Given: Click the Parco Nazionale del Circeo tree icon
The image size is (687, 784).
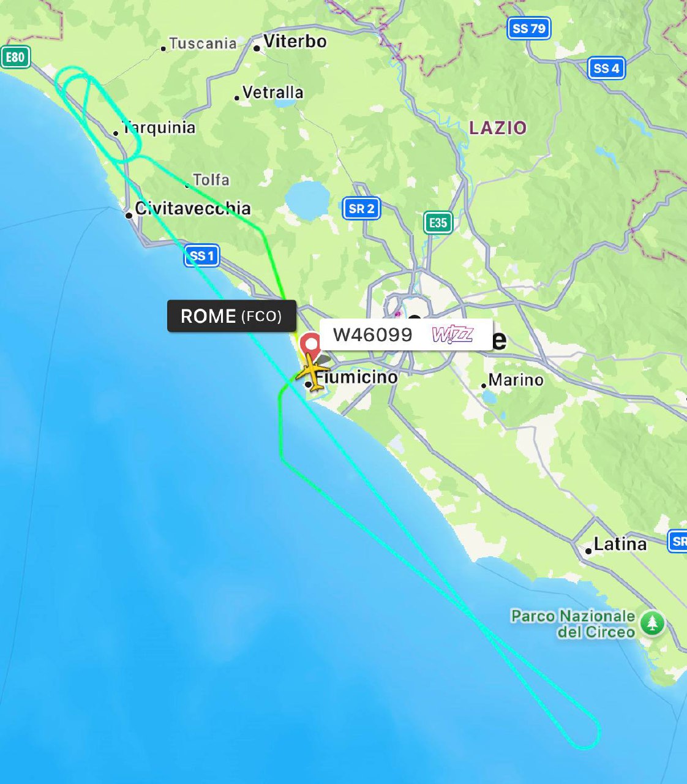Looking at the screenshot, I should (x=653, y=624).
